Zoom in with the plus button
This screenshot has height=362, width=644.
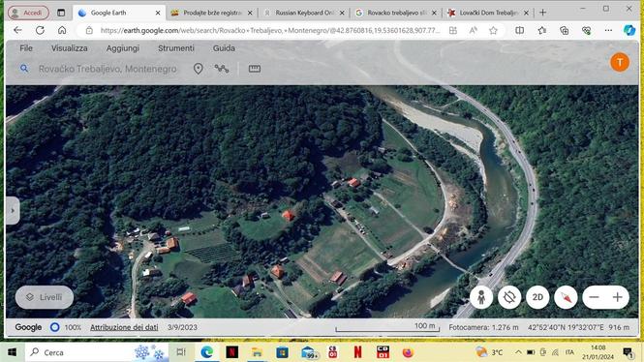(617, 297)
